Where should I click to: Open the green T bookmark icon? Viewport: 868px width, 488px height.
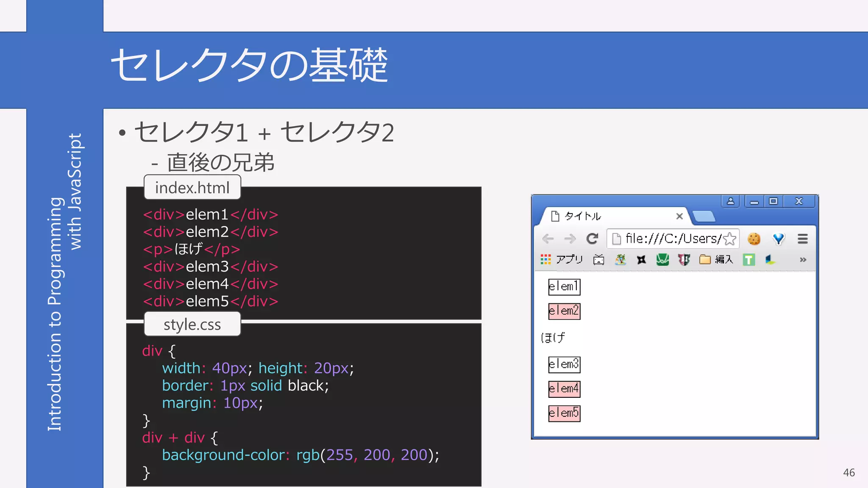pyautogui.click(x=749, y=259)
